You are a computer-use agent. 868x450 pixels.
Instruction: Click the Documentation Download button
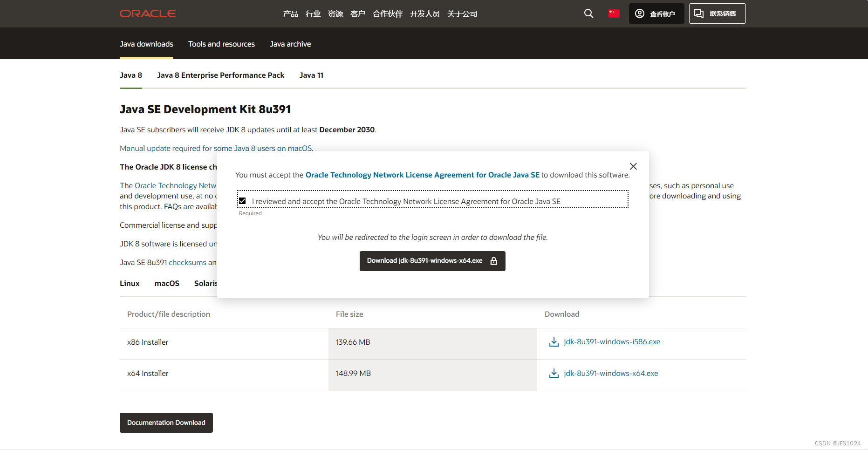pos(166,423)
